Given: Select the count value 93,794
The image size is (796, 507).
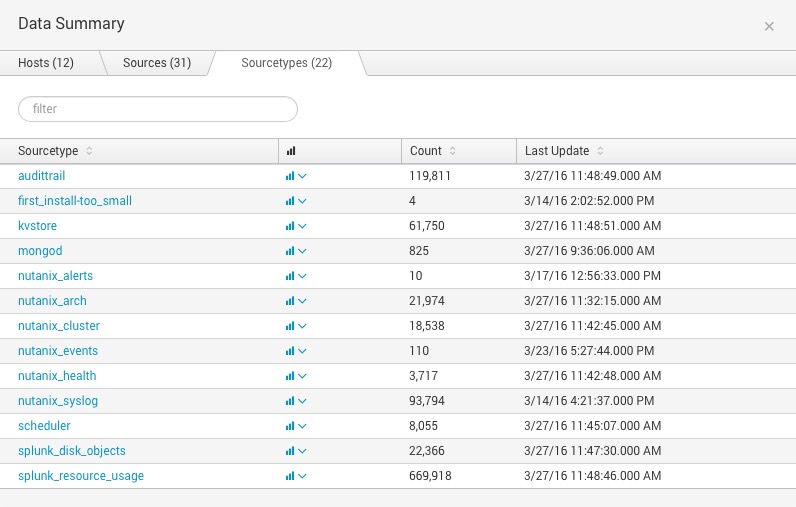Looking at the screenshot, I should [427, 400].
